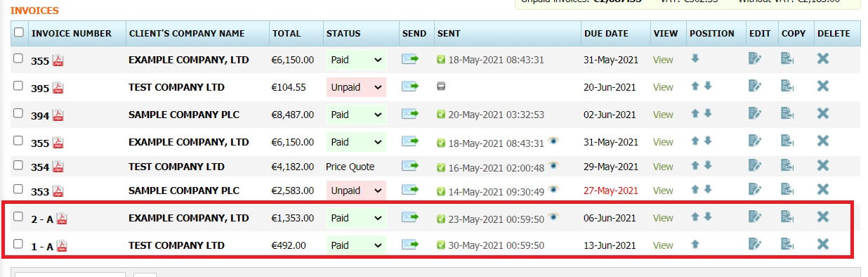Tick checkbox for invoice 395
The width and height of the screenshot is (868, 277).
19,86
